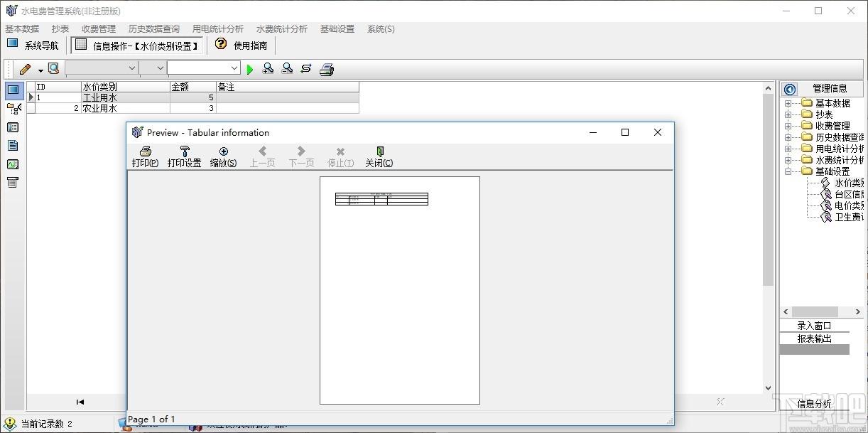Click the refresh arrows toolbar icon
868x433 pixels.
coord(306,68)
